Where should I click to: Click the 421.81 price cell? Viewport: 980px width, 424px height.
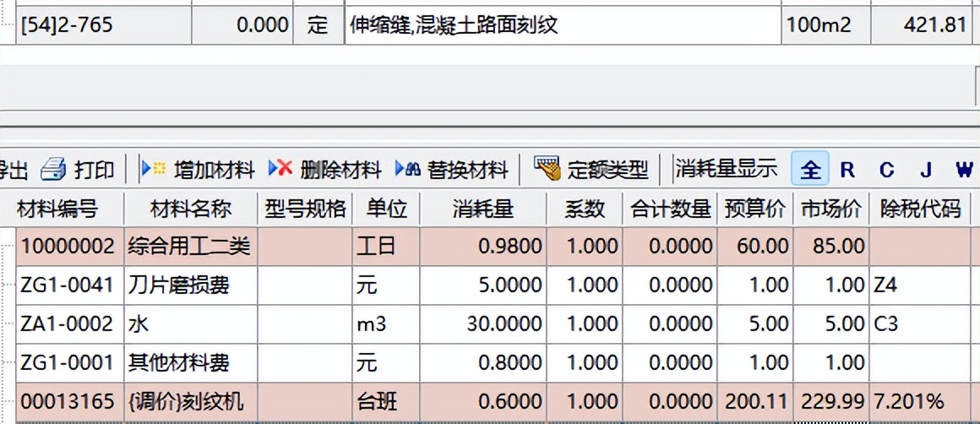tap(921, 25)
